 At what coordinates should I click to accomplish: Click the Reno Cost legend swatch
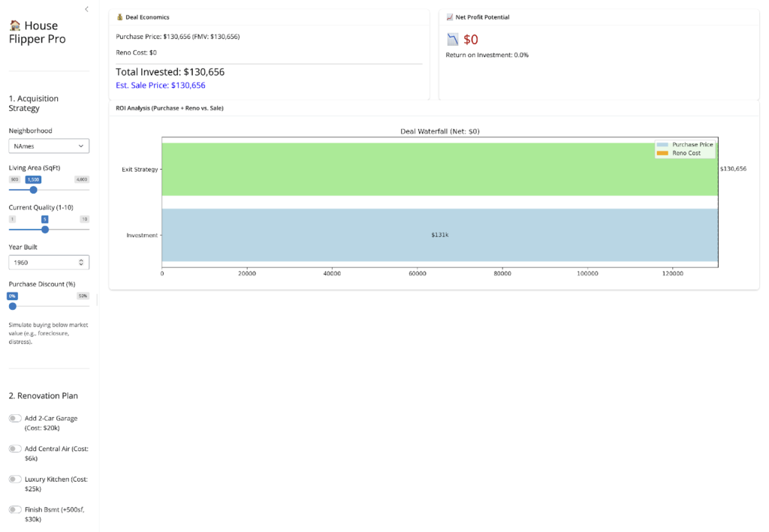[x=662, y=153]
